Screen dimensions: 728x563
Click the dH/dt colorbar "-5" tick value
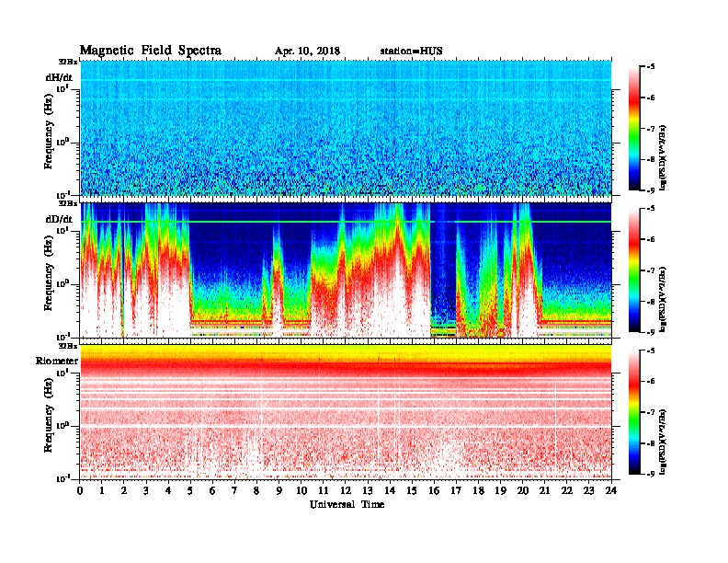[x=651, y=67]
